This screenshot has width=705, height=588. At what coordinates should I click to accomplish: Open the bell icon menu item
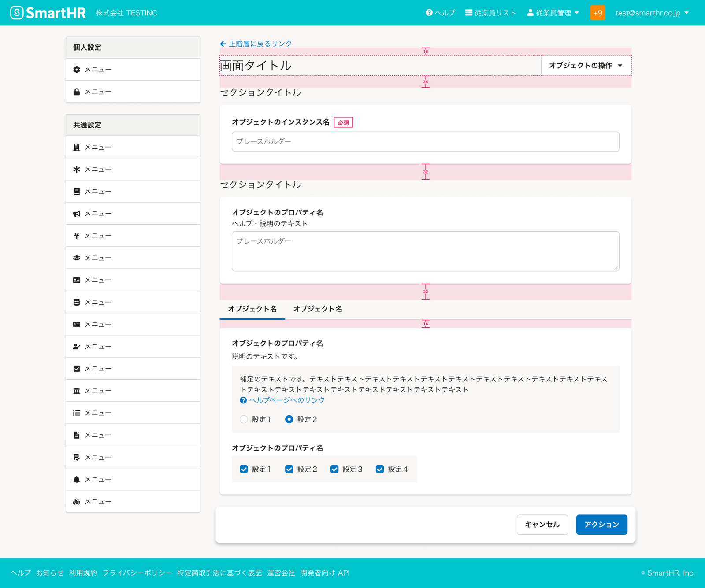(x=77, y=479)
